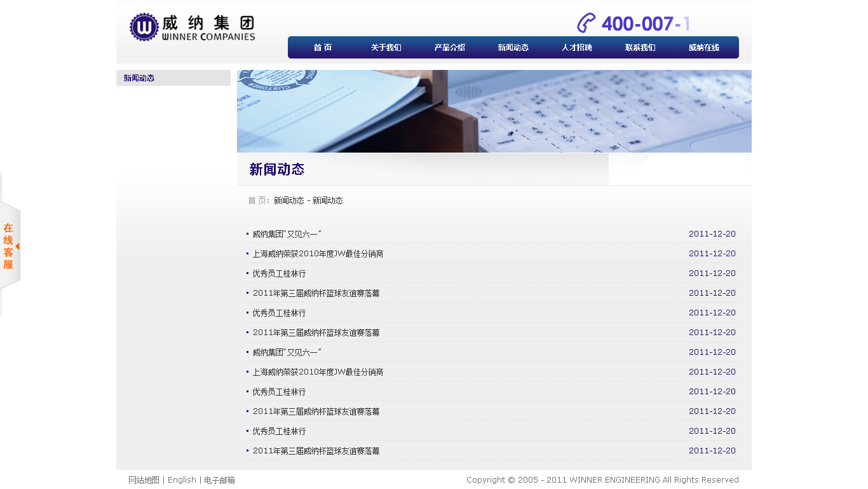Click the Winner Companies gear logo
Image resolution: width=868 pixels, height=489 pixels.
tap(144, 27)
